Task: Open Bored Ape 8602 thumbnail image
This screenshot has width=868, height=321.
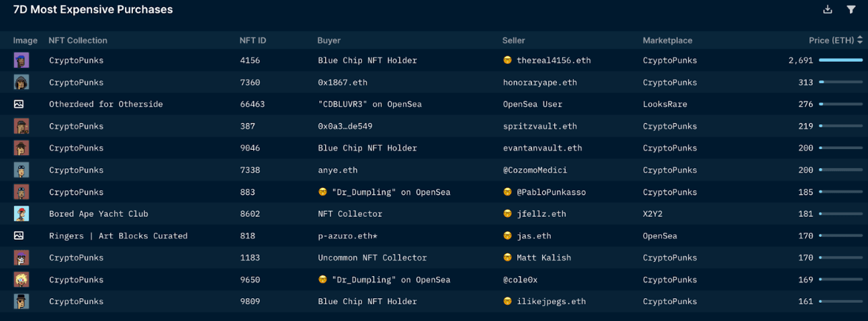Action: tap(21, 214)
